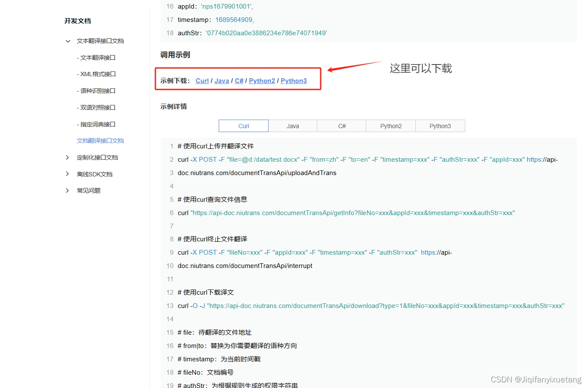The image size is (588, 388).
Task: Select 常见问题 sidebar heading
Action: point(89,191)
